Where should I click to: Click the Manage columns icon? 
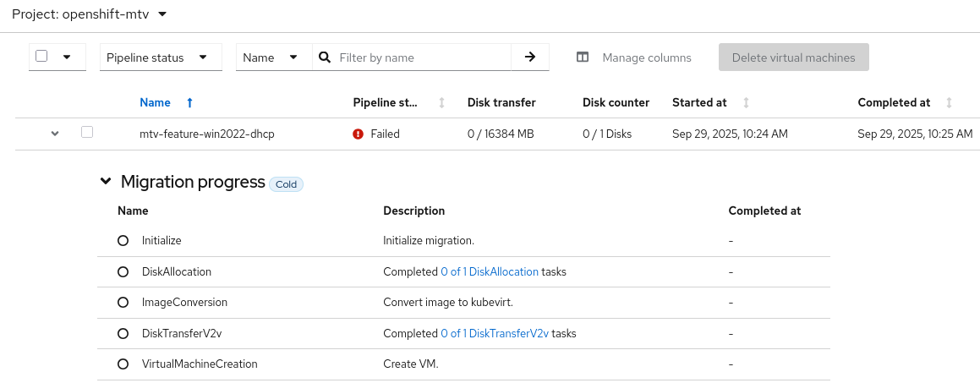tap(583, 57)
